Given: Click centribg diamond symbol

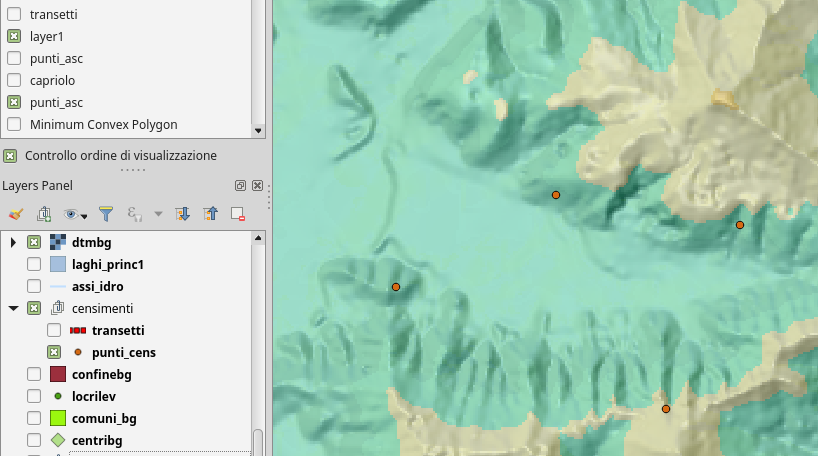Looking at the screenshot, I should click(58, 440).
